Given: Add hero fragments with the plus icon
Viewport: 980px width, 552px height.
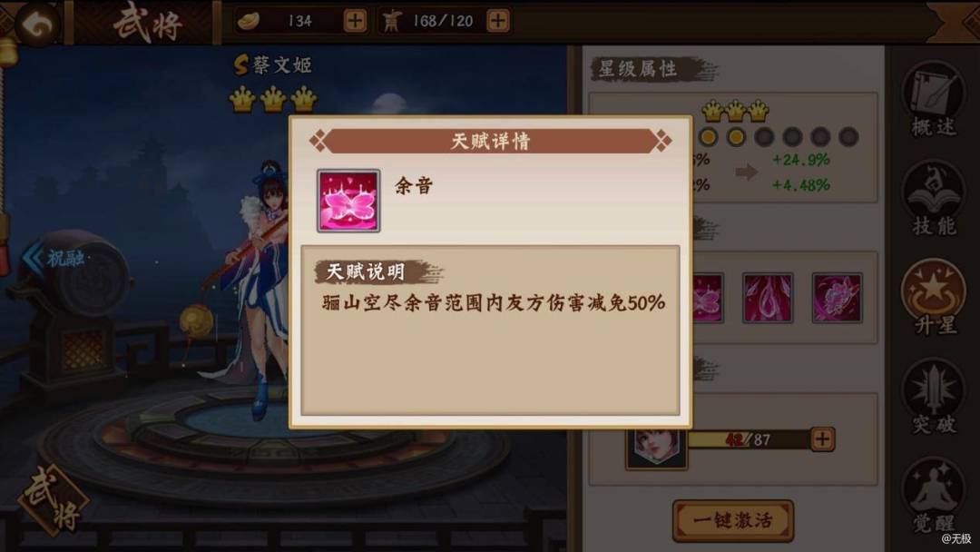Looking at the screenshot, I should (822, 439).
